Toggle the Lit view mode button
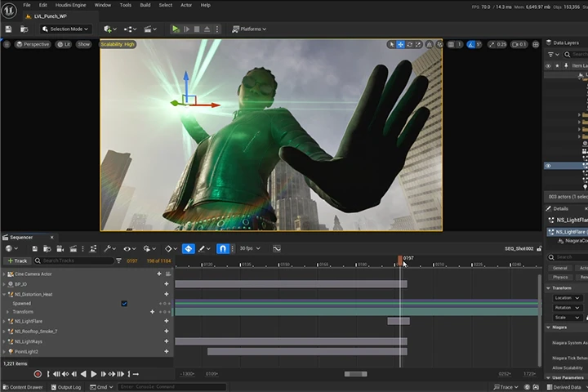This screenshot has width=588, height=392. pos(64,44)
